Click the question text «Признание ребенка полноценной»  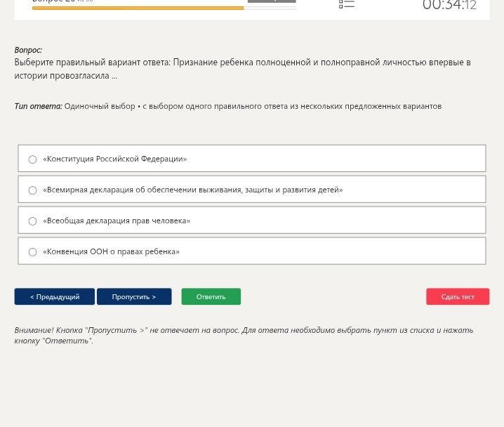[241, 63]
